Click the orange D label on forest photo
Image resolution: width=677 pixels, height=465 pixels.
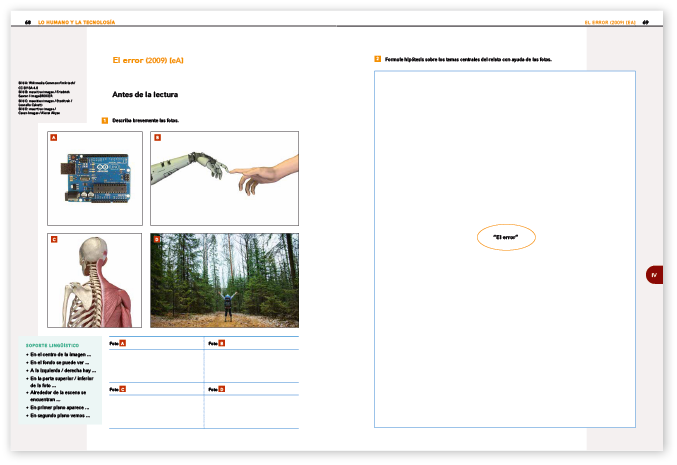tap(156, 240)
